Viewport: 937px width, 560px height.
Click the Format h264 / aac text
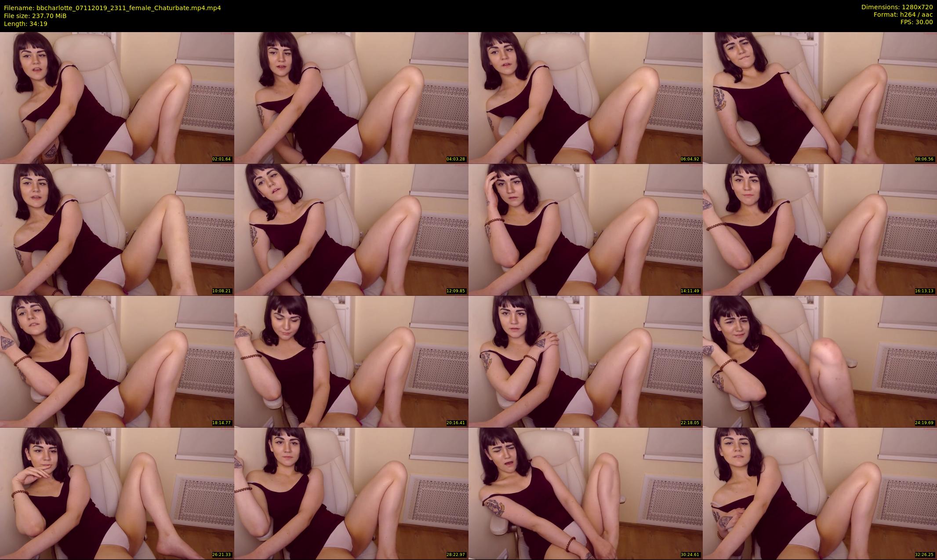coord(903,15)
